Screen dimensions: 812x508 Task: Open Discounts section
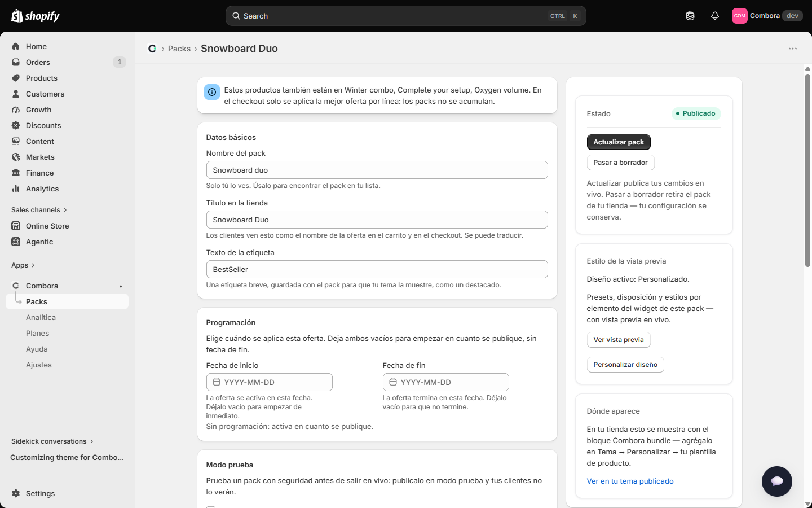[68, 125]
